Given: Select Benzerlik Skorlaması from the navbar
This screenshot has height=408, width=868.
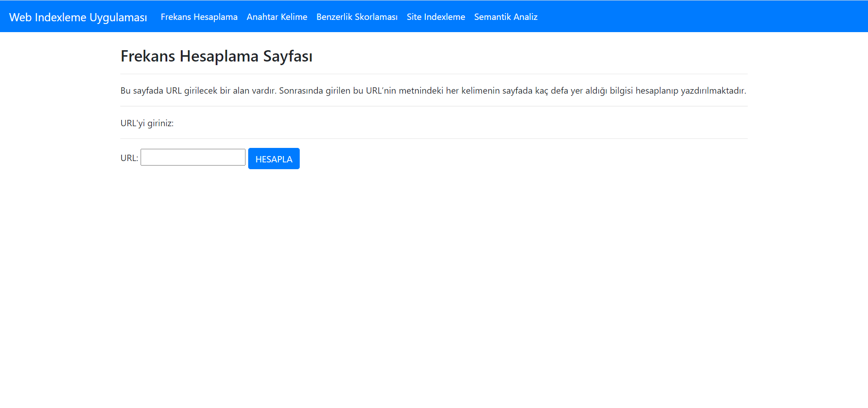Looking at the screenshot, I should pyautogui.click(x=357, y=17).
